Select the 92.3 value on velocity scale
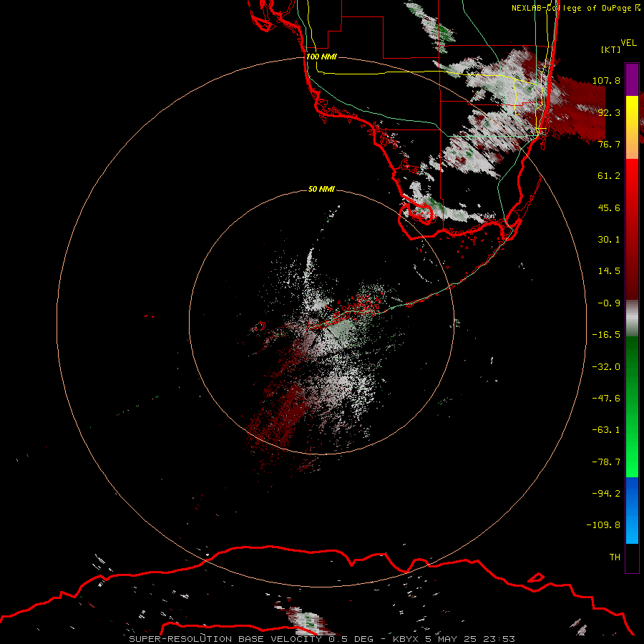 (609, 112)
